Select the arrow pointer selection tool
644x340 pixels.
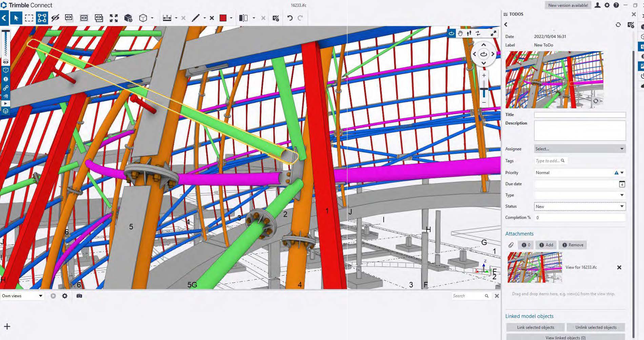[16, 18]
